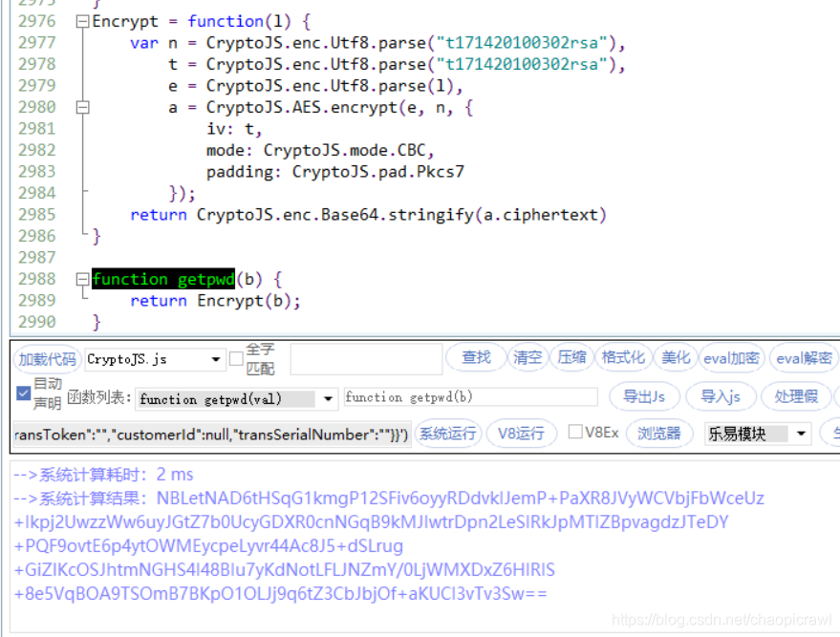
Task: Click the 处理假 button
Action: 796,396
